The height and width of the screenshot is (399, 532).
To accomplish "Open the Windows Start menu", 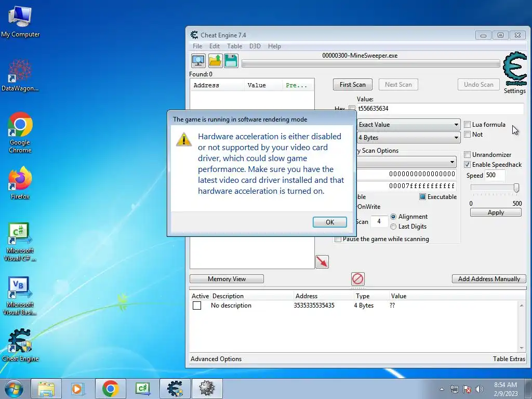I will tap(14, 389).
